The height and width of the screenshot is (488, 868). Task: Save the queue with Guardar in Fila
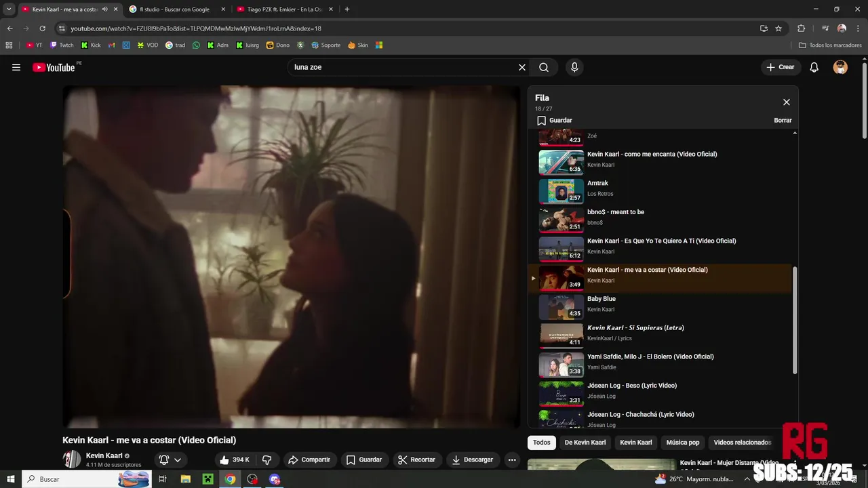tap(555, 120)
